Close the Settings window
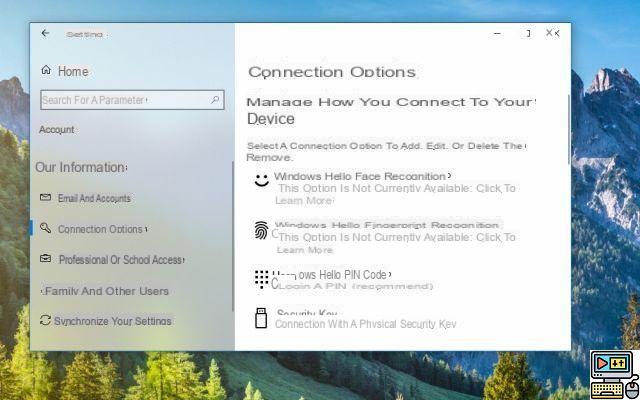 point(553,33)
